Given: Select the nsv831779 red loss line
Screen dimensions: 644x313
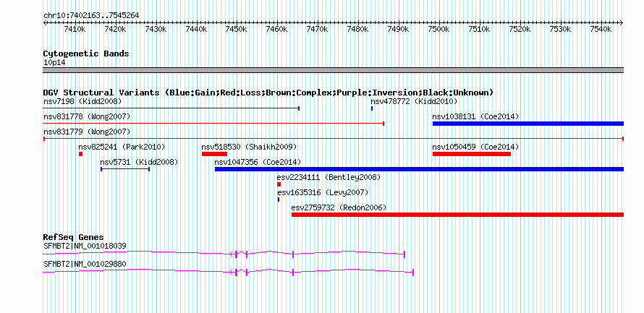Looking at the screenshot, I should pos(334,139).
